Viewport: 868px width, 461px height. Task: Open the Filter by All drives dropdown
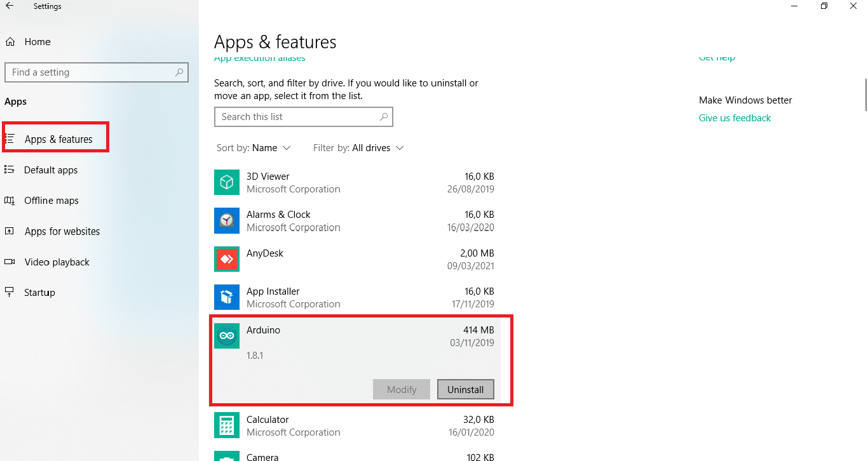[358, 148]
